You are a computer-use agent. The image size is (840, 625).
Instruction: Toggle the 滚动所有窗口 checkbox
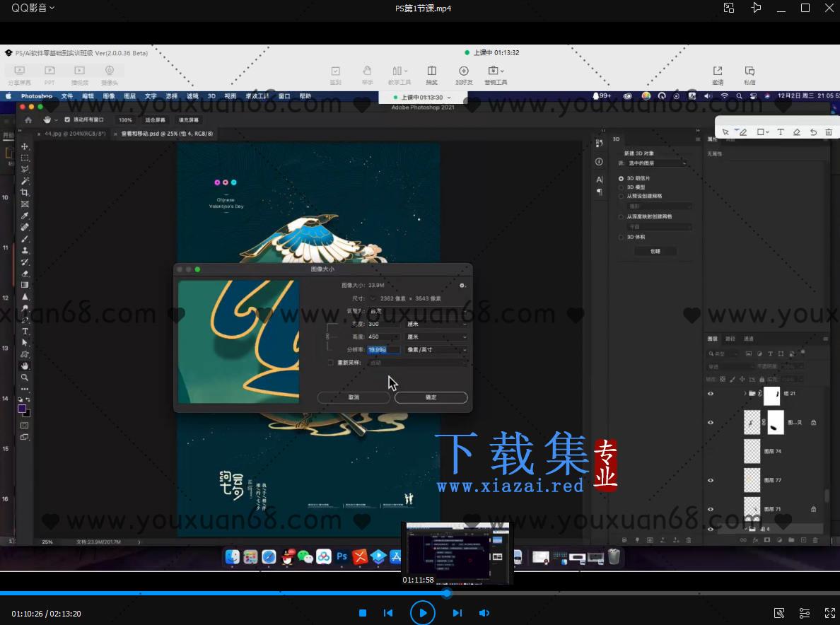(67, 120)
